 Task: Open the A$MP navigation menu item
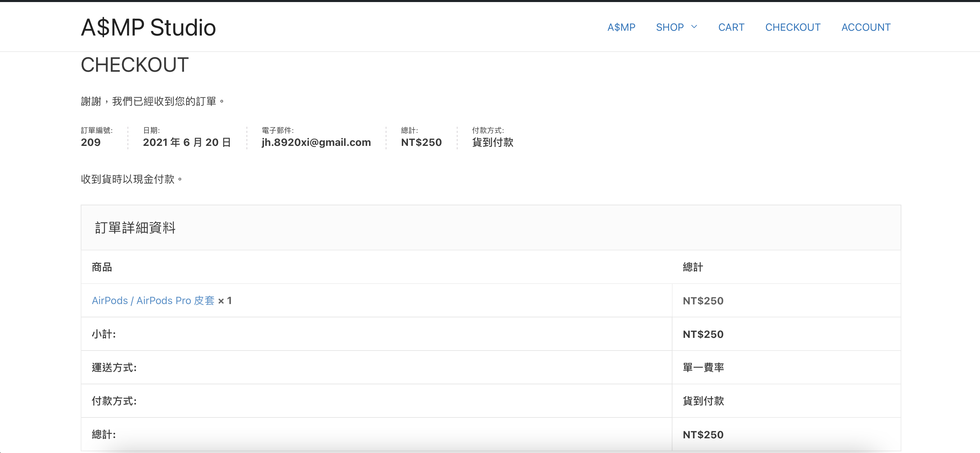[x=621, y=27]
